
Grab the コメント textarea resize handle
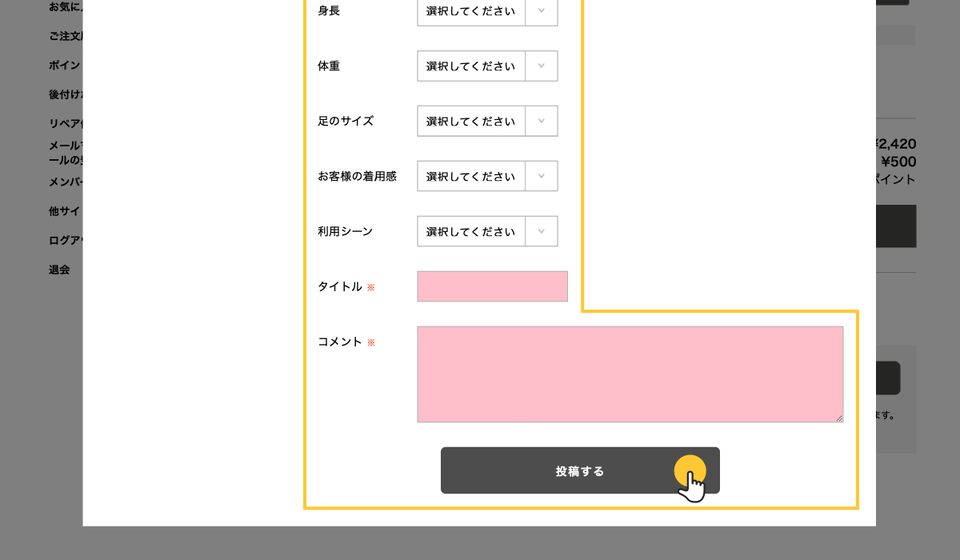click(x=839, y=418)
